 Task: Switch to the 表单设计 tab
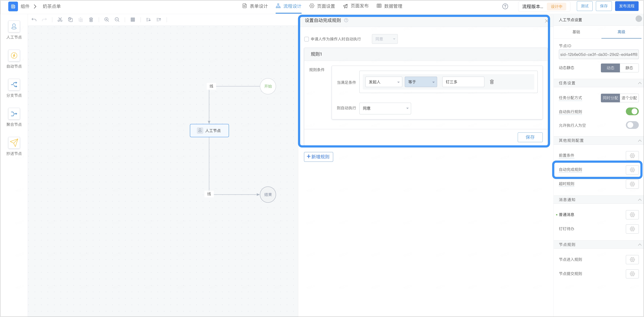(x=255, y=6)
